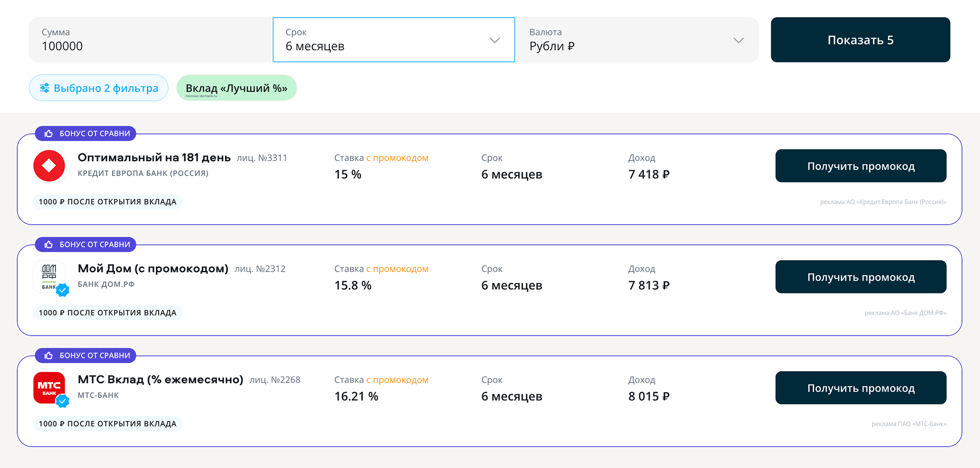Click the chevron arrow in the Валюта field

tap(738, 40)
